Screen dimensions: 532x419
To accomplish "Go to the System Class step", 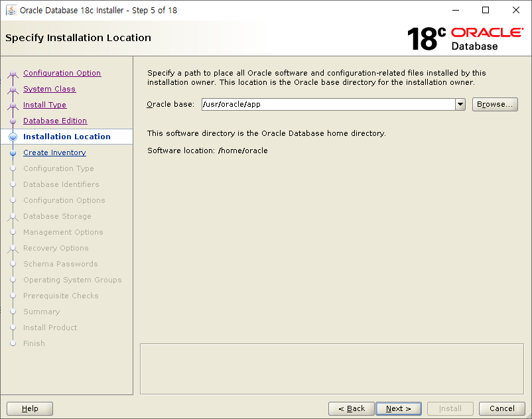I will pos(49,89).
